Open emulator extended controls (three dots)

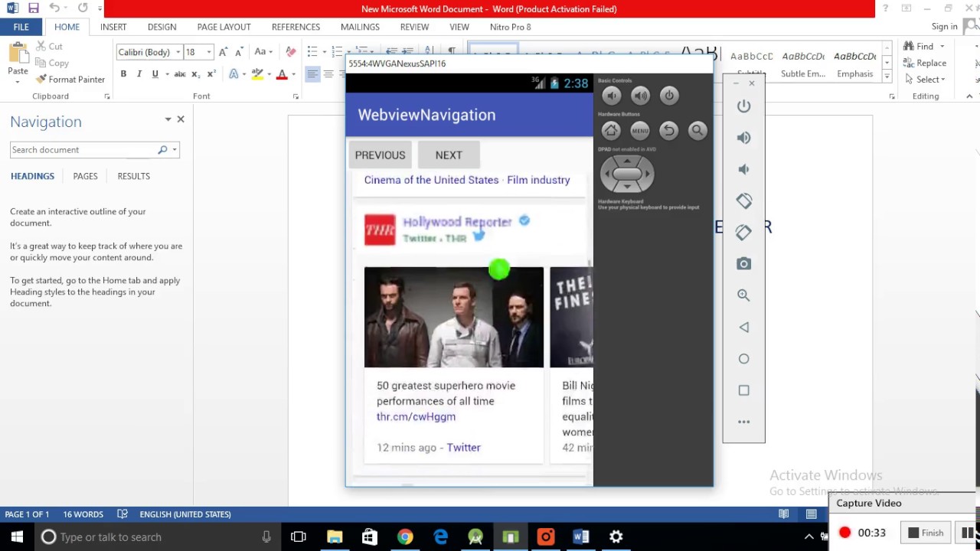tap(743, 422)
